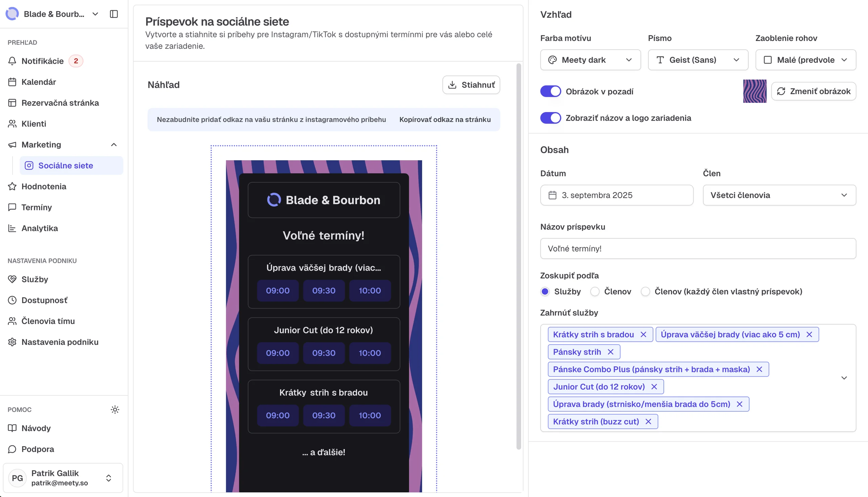Click the Notifikácie bell icon
The height and width of the screenshot is (497, 868).
[x=12, y=61]
